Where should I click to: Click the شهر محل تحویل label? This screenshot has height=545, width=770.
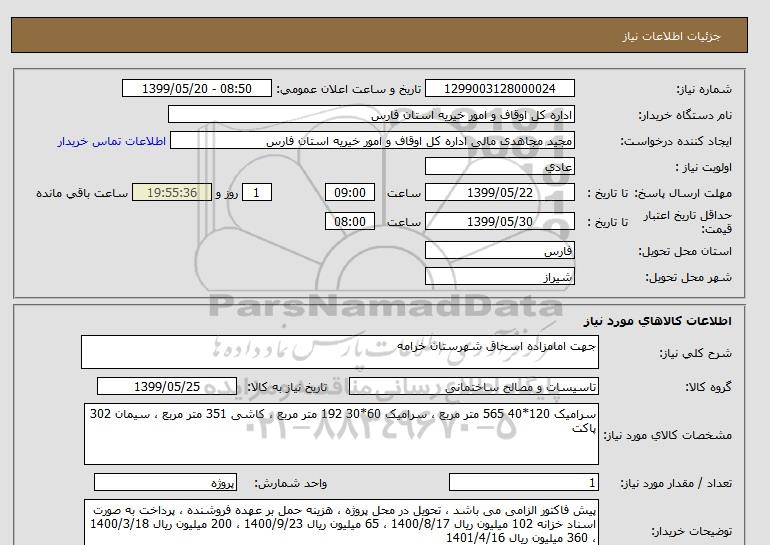(688, 277)
